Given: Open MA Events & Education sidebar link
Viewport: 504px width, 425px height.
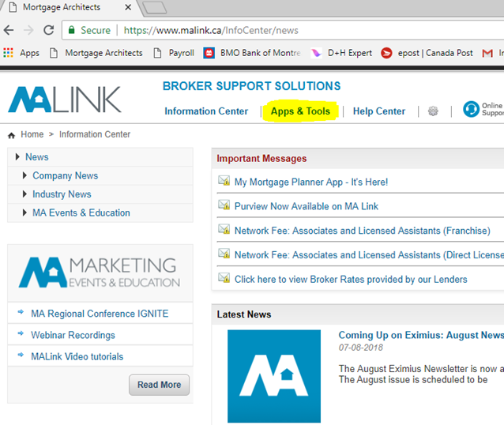Looking at the screenshot, I should coord(81,212).
